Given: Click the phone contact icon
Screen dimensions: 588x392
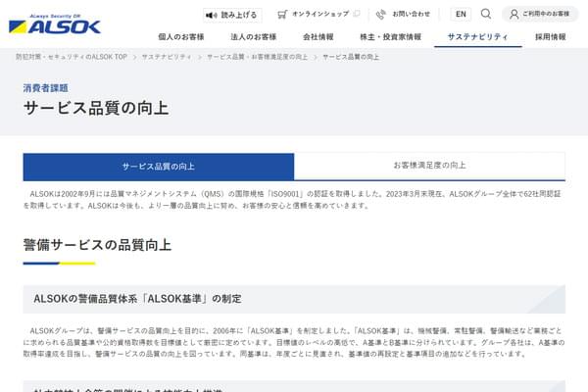Looking at the screenshot, I should tap(381, 15).
